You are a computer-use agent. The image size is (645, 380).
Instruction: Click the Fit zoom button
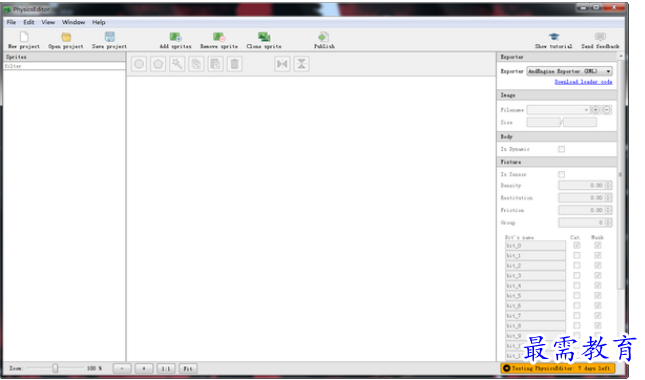click(x=188, y=368)
